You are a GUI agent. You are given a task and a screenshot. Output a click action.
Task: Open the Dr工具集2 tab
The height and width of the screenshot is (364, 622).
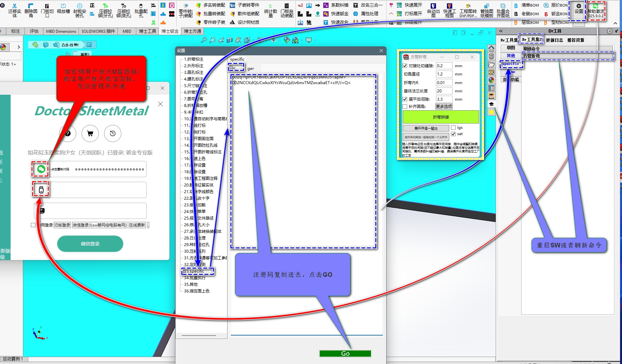[x=531, y=40]
